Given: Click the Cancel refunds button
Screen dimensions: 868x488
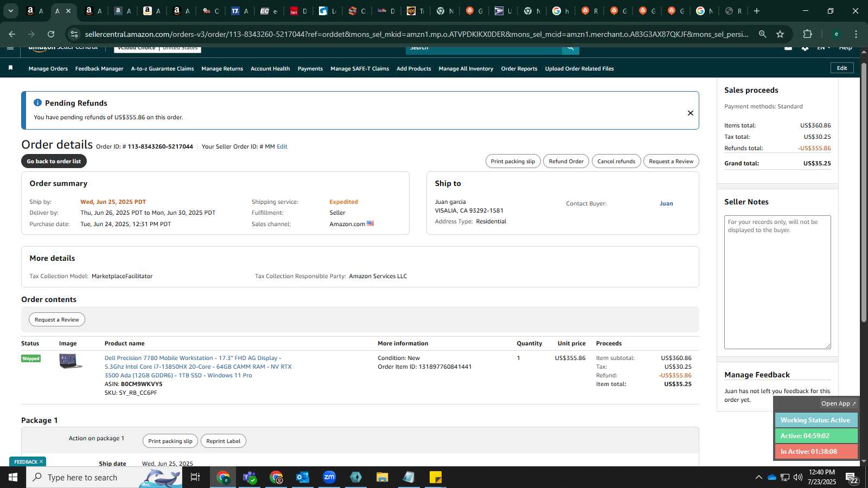Looking at the screenshot, I should (x=616, y=161).
